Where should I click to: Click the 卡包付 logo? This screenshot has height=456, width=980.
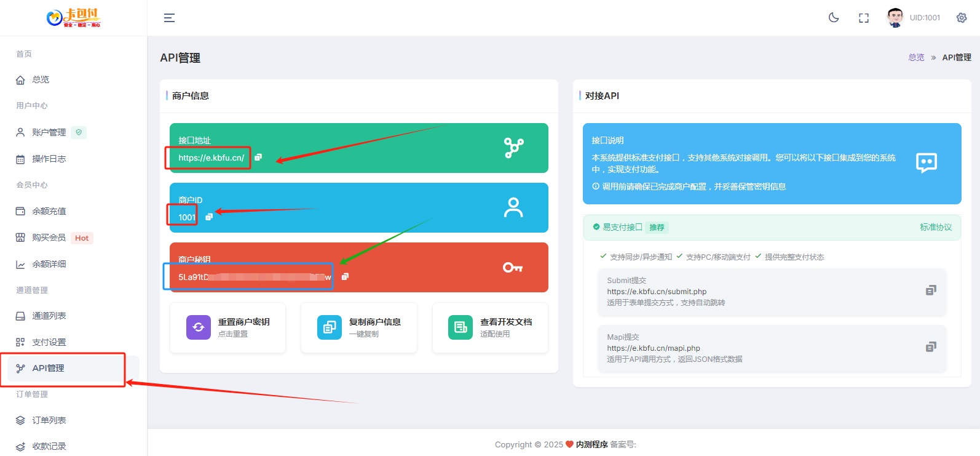click(x=74, y=18)
